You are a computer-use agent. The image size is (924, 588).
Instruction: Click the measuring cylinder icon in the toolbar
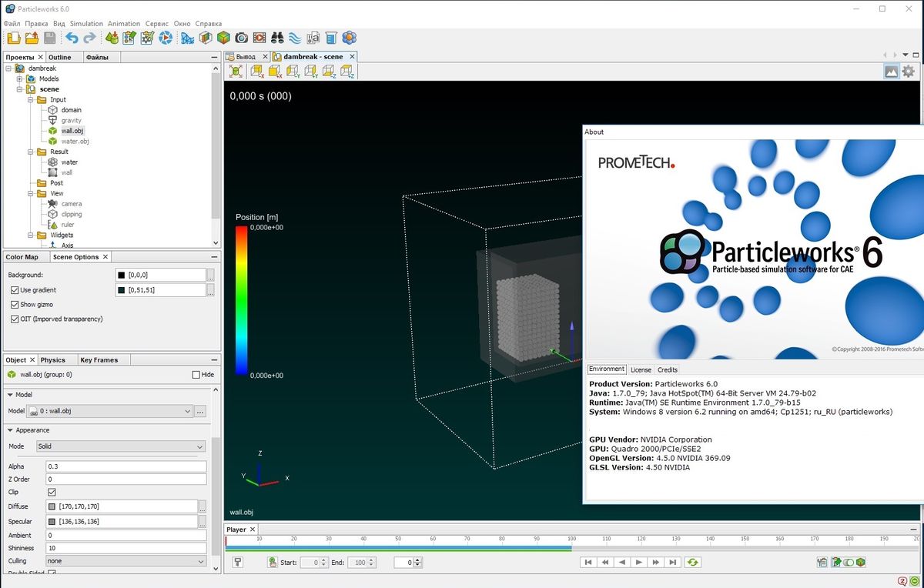330,38
